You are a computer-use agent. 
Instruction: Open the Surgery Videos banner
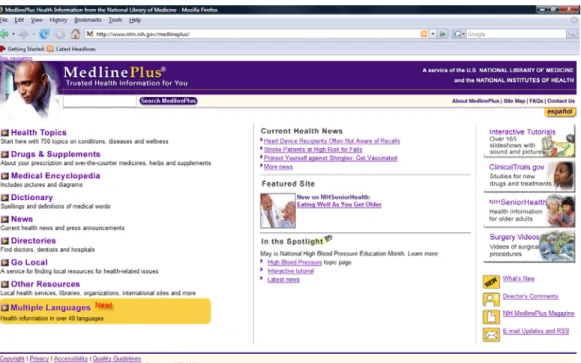coord(529,246)
